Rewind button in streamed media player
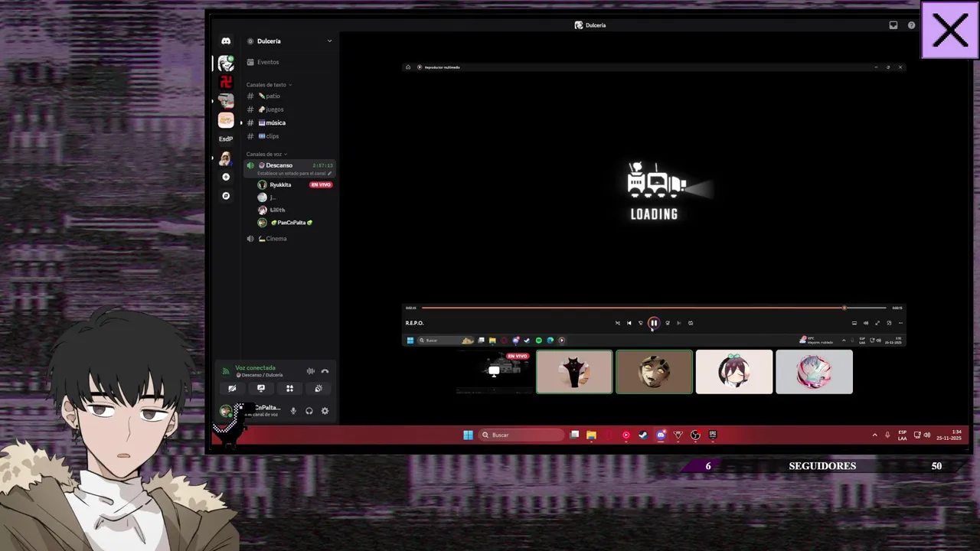 [x=641, y=323]
